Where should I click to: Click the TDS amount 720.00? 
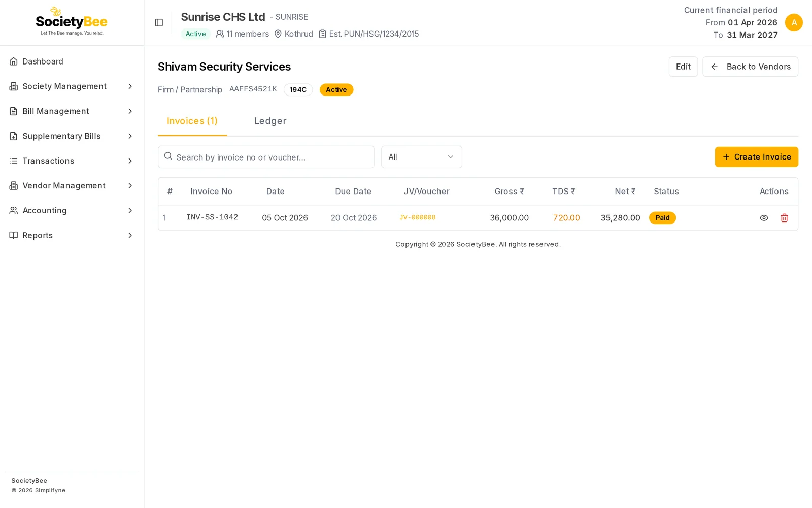(566, 218)
